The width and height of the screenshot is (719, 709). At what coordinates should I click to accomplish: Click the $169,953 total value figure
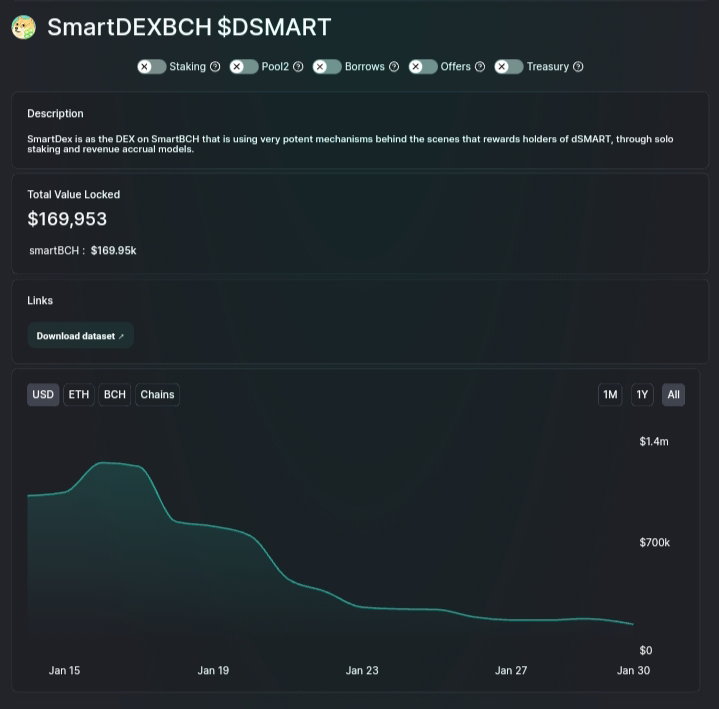(67, 219)
